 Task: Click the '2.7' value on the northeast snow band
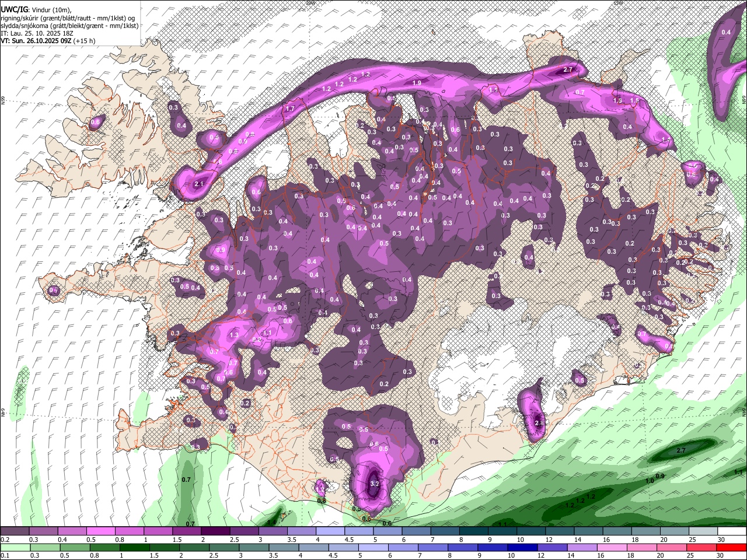point(568,70)
